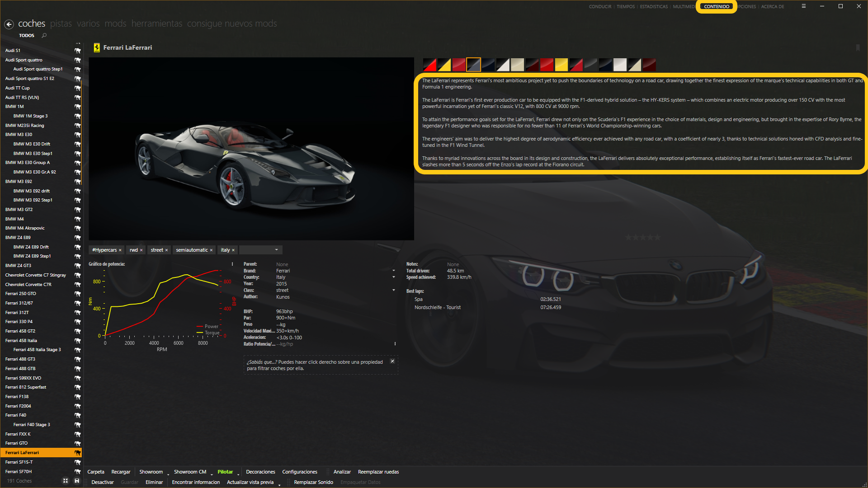Click the back arrow next to coches
The image size is (868, 488).
point(9,24)
